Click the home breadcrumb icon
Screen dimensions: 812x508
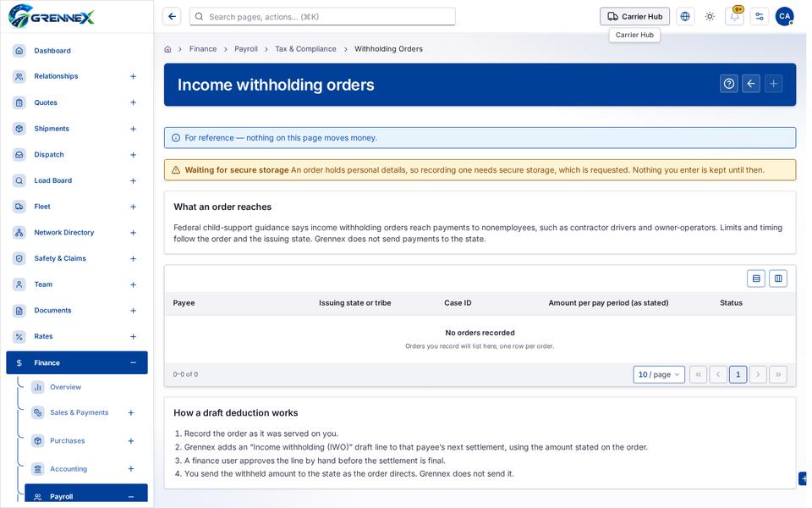pos(167,49)
